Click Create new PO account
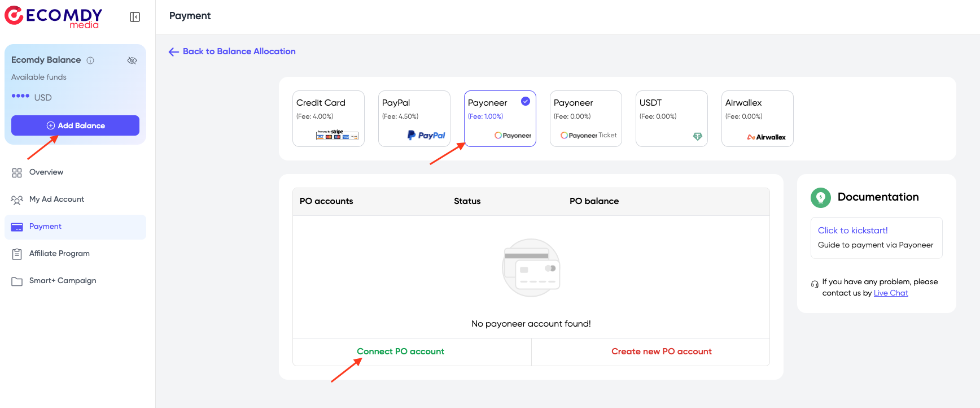The height and width of the screenshot is (408, 980). click(661, 351)
